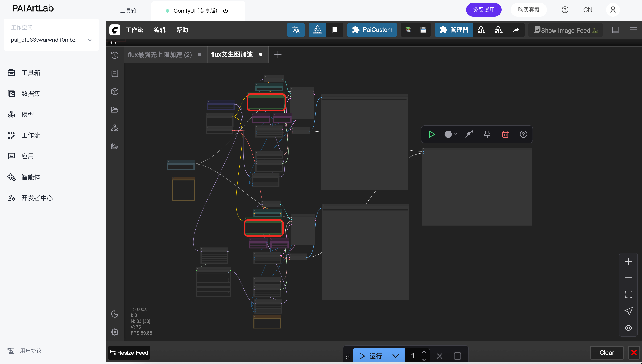
Task: Click the save floppy disk icon
Action: [423, 30]
